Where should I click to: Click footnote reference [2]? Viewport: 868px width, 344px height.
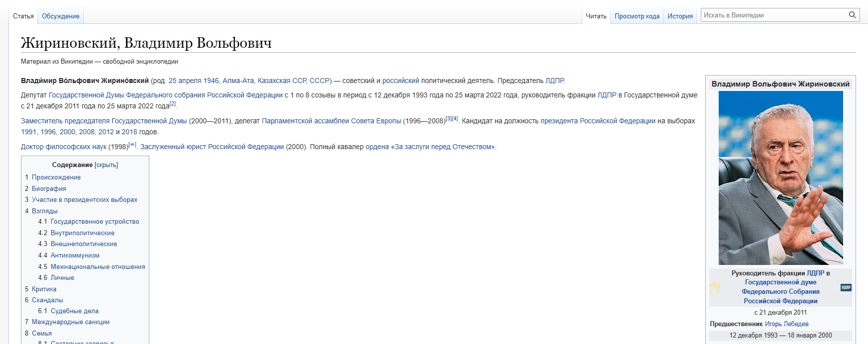click(x=173, y=104)
